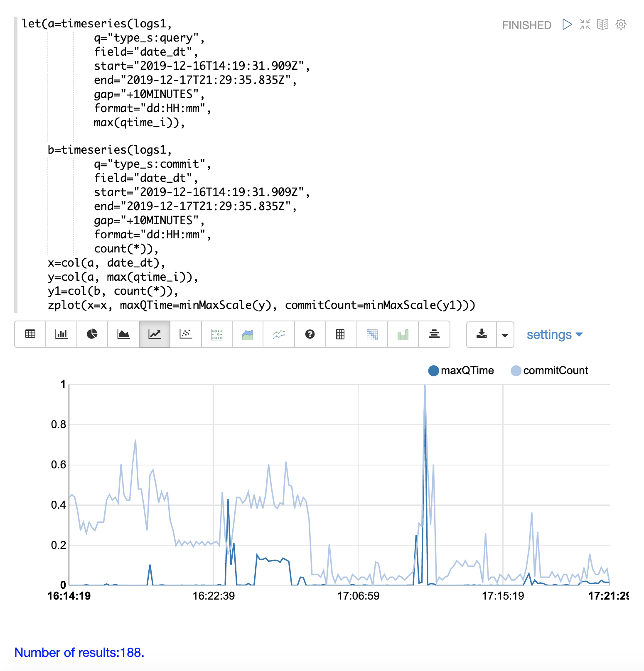Select the green bar chart visualization
Screen dimensions: 644x671
click(403, 334)
